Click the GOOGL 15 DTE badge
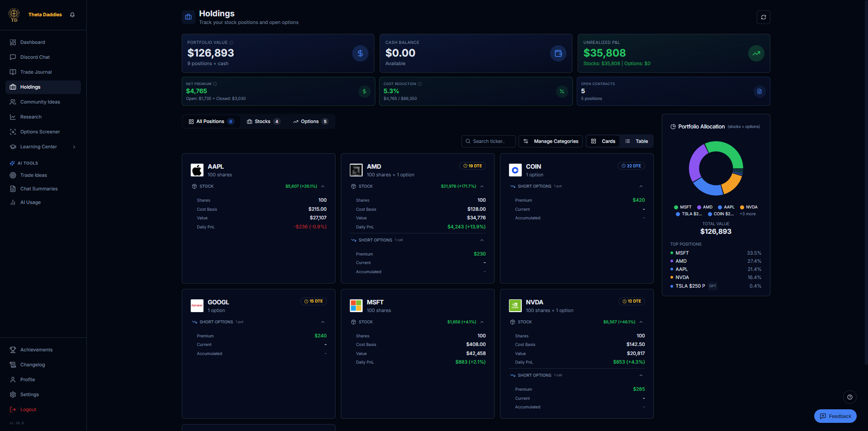The image size is (868, 431). pos(313,301)
